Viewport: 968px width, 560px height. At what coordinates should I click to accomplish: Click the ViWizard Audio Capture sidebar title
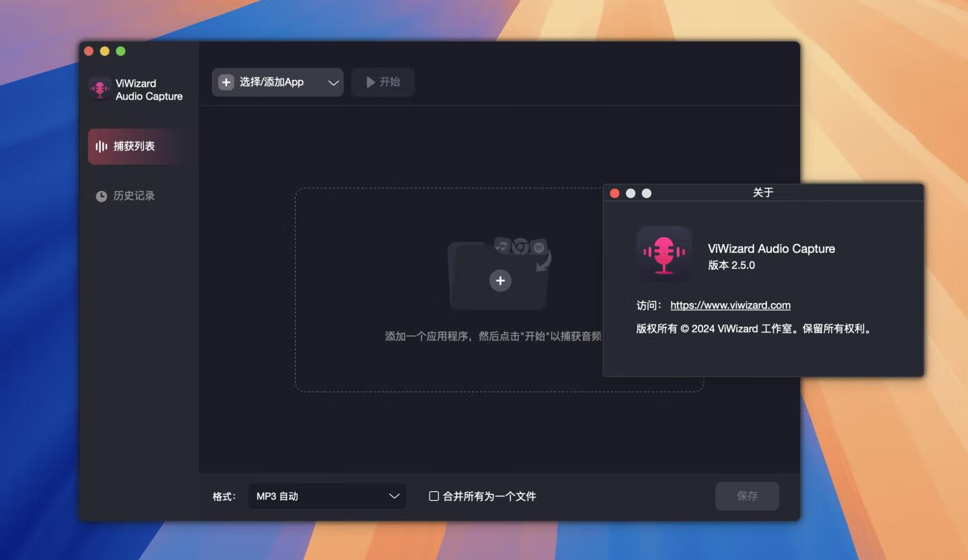(x=149, y=90)
